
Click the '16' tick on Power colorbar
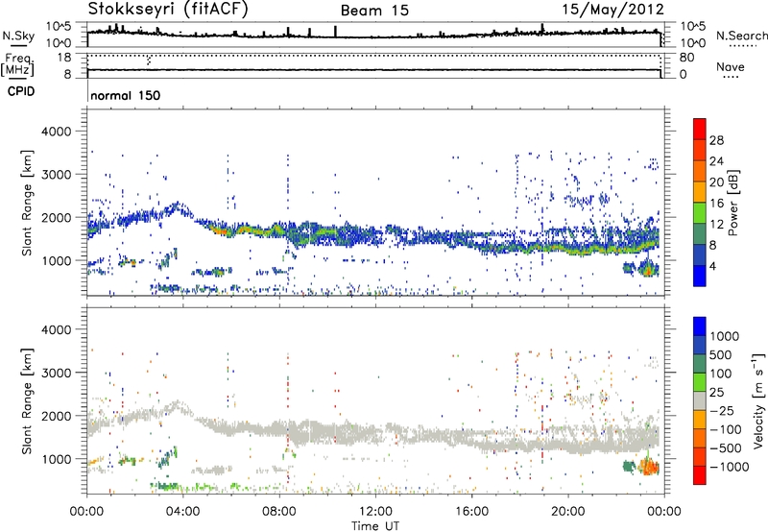click(x=716, y=204)
